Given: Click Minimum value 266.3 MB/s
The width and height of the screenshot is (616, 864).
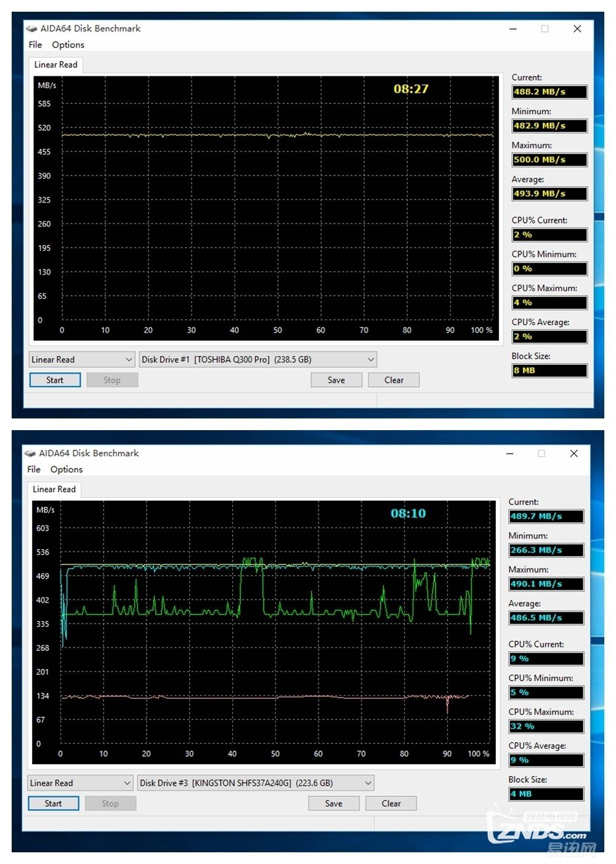Looking at the screenshot, I should click(546, 550).
